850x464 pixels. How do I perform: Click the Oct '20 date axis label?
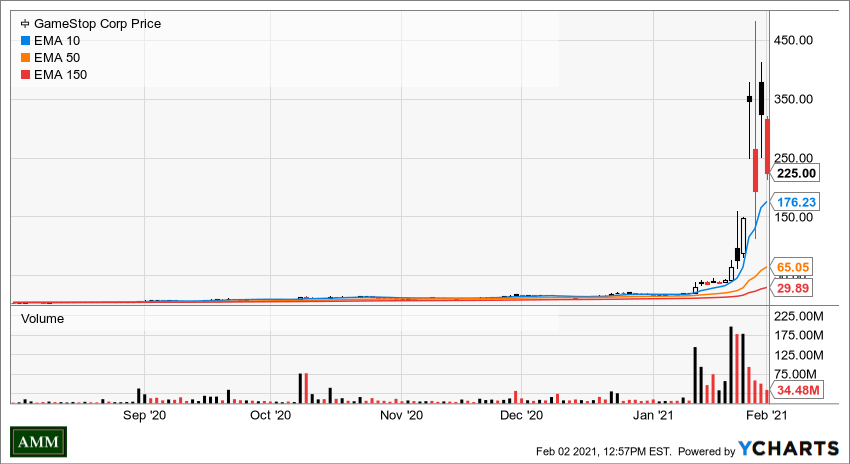[271, 415]
